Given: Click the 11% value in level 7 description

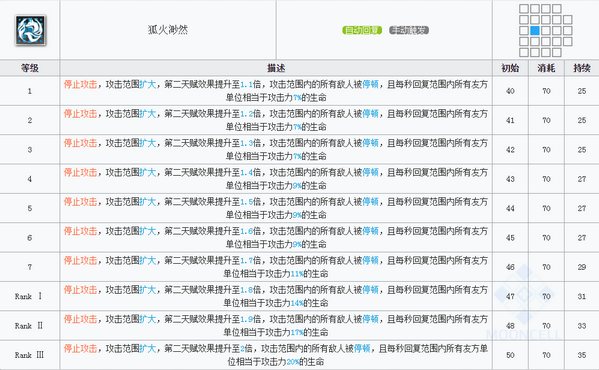Looking at the screenshot, I should (297, 273).
